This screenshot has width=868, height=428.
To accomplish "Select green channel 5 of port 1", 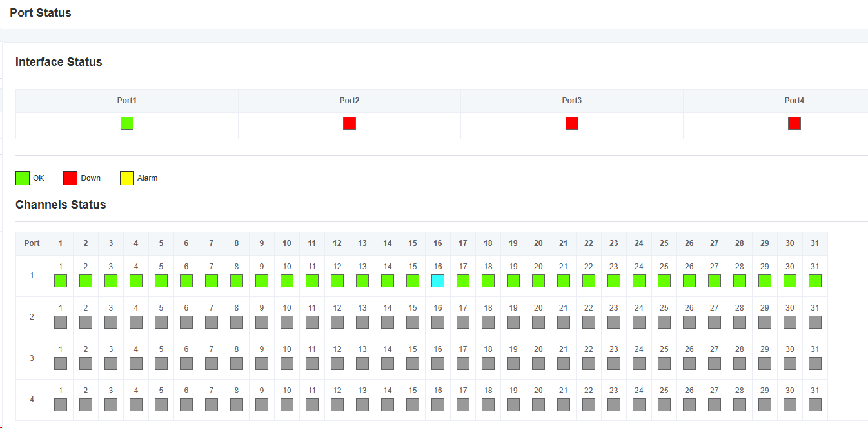I will click(161, 281).
